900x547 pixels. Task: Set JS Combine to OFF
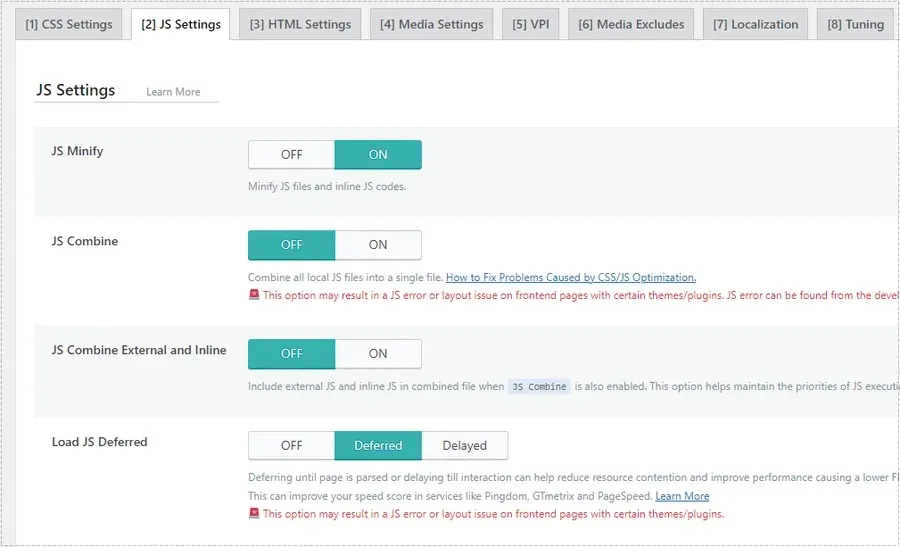(x=292, y=245)
